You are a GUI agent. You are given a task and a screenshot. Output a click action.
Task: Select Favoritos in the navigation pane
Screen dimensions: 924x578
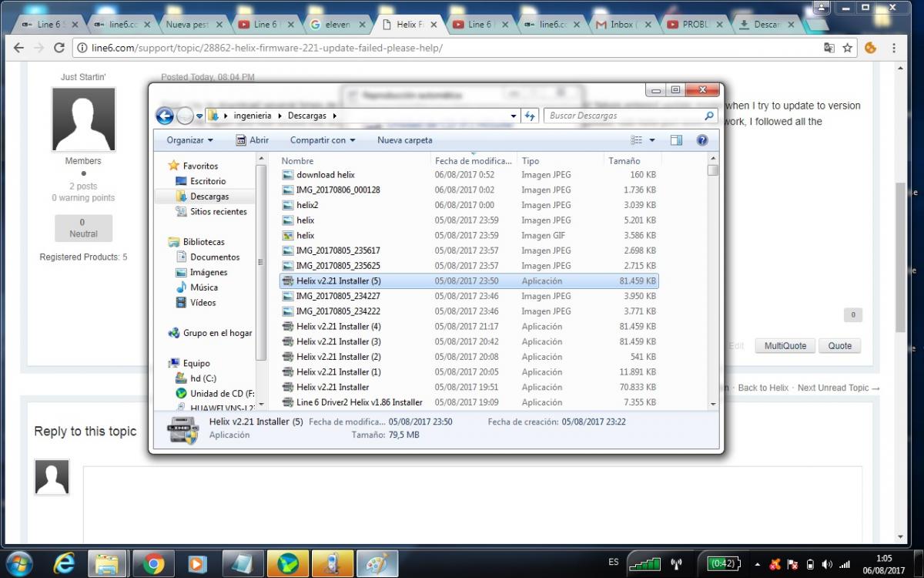point(200,166)
